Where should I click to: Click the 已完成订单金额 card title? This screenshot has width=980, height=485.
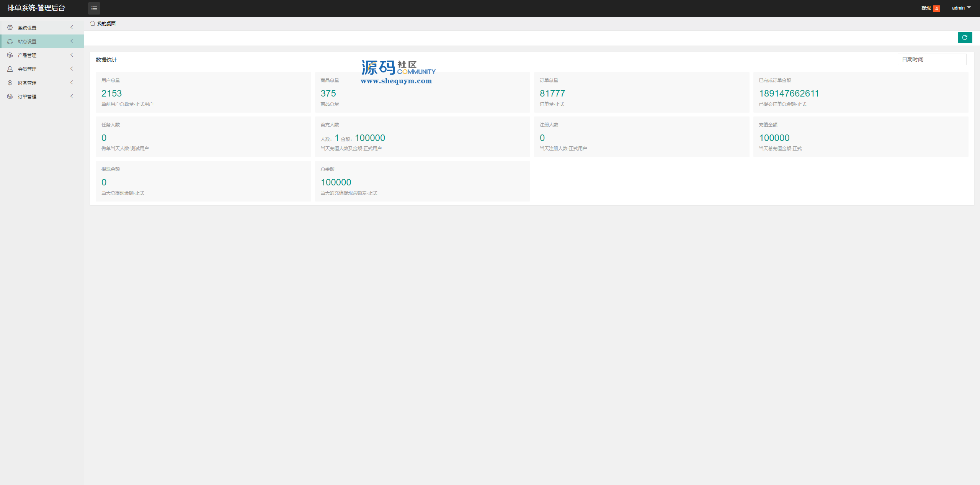[x=775, y=80]
